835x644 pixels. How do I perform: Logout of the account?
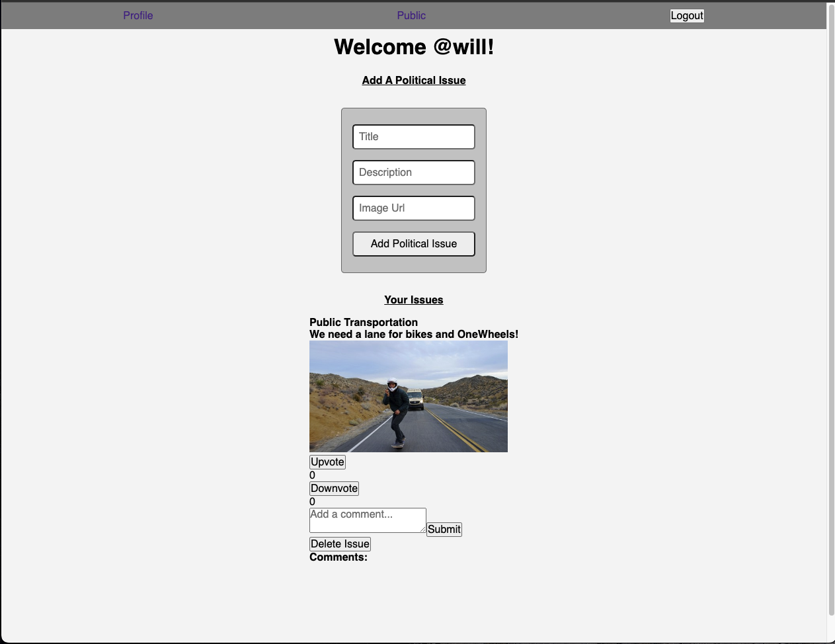tap(687, 15)
